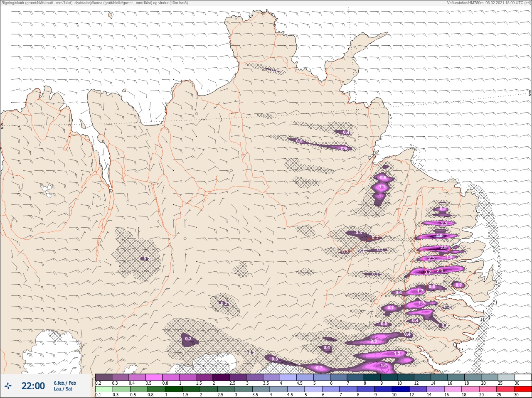Select the dusky purple swatch labeled 0.2
This screenshot has width=532, height=398.
103,377
